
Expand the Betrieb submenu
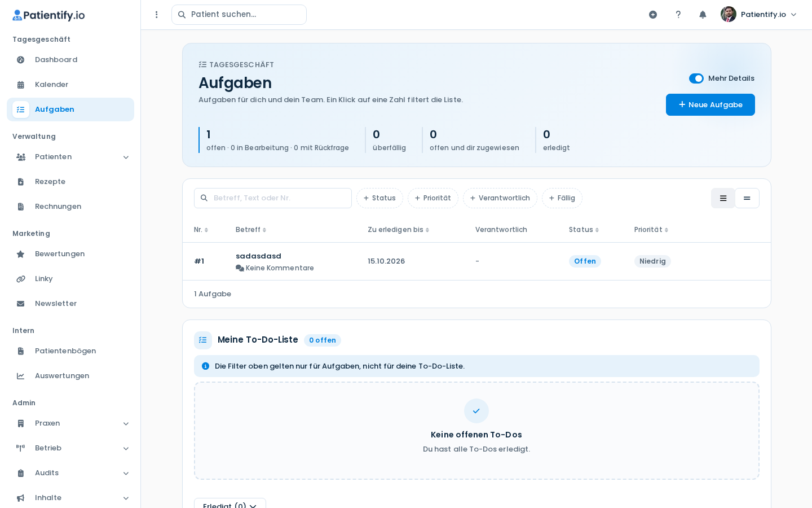coord(126,448)
